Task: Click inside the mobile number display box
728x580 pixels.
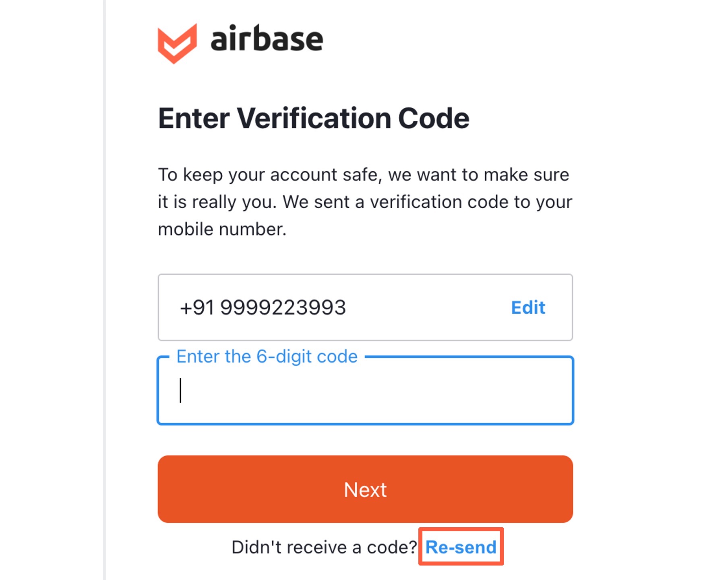Action: point(423,308)
